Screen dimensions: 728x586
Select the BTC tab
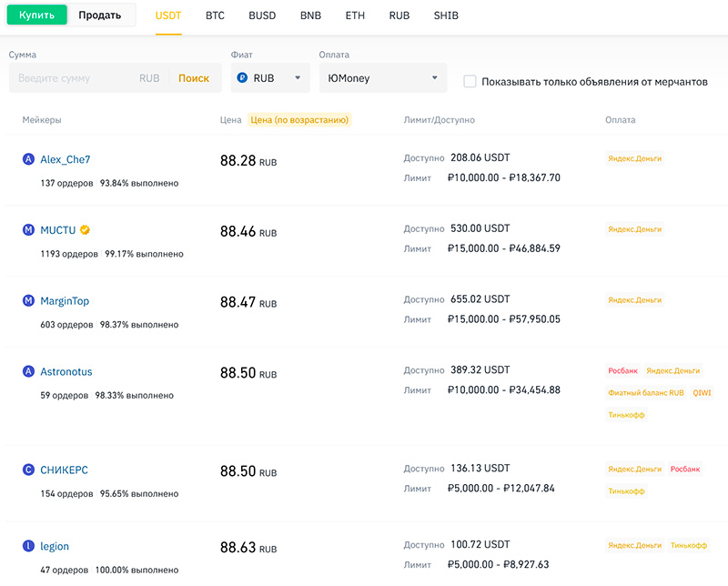[215, 16]
